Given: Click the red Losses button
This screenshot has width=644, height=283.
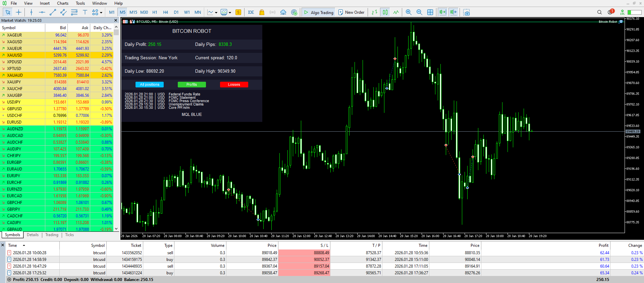Looking at the screenshot, I should pos(234,85).
